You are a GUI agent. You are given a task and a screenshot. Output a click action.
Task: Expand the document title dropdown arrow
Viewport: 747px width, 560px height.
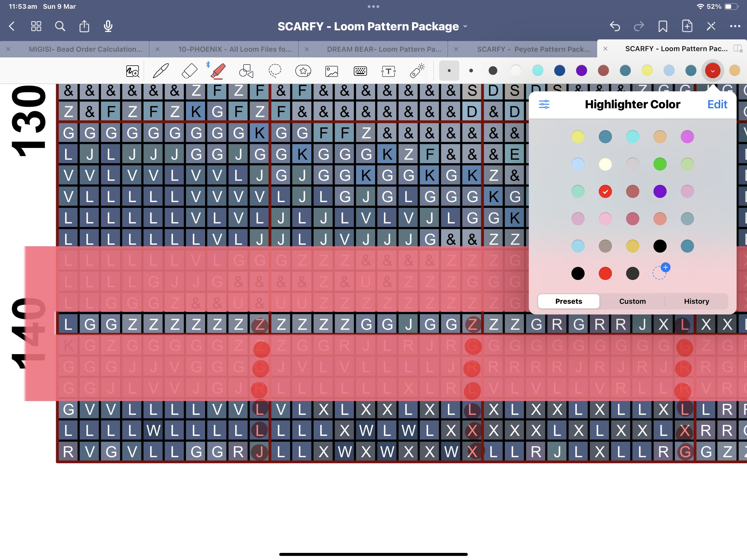[x=465, y=26]
